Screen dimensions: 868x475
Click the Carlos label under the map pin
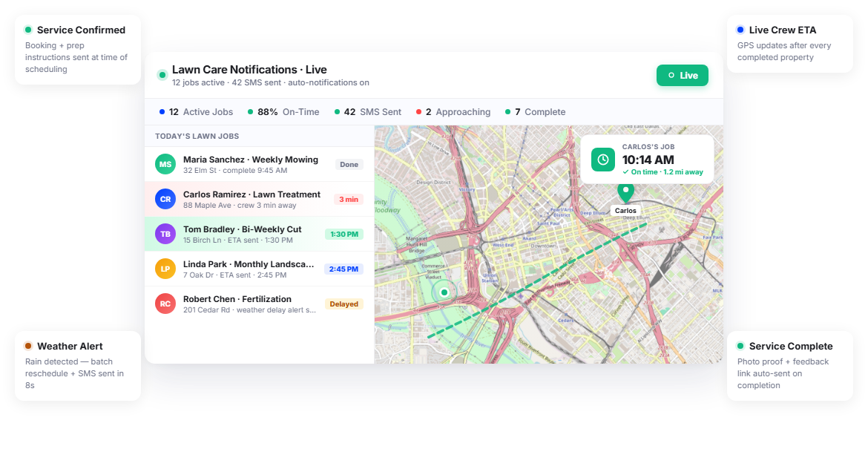(x=625, y=210)
